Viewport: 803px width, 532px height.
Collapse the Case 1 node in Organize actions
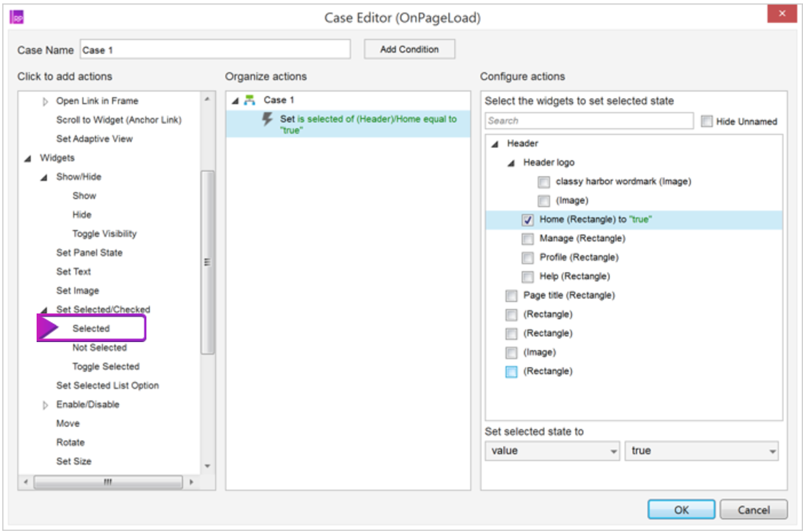tap(235, 101)
